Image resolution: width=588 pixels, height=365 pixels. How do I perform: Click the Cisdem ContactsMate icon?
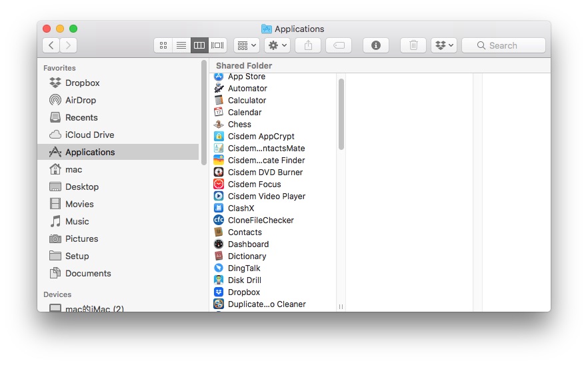point(219,148)
